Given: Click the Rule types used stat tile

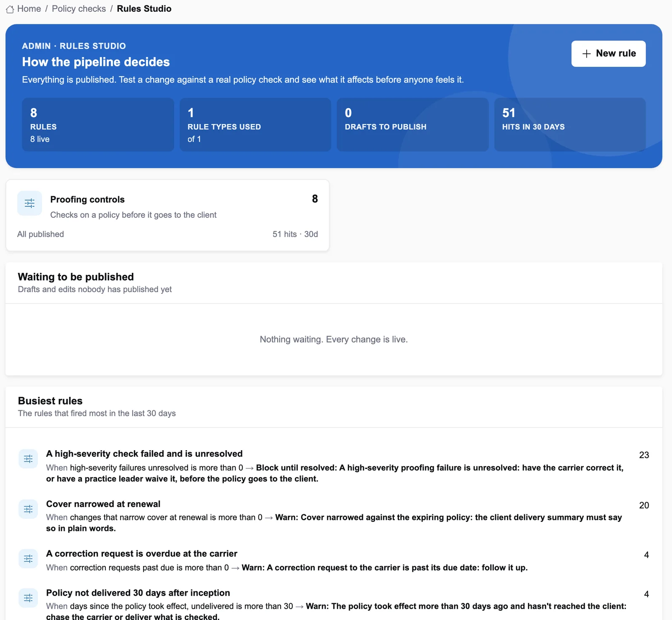Looking at the screenshot, I should [255, 125].
